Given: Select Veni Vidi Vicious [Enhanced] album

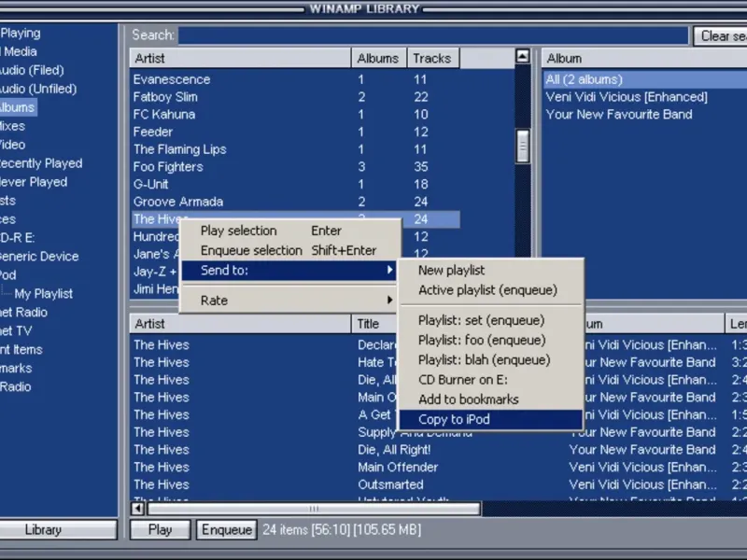Looking at the screenshot, I should click(x=627, y=97).
